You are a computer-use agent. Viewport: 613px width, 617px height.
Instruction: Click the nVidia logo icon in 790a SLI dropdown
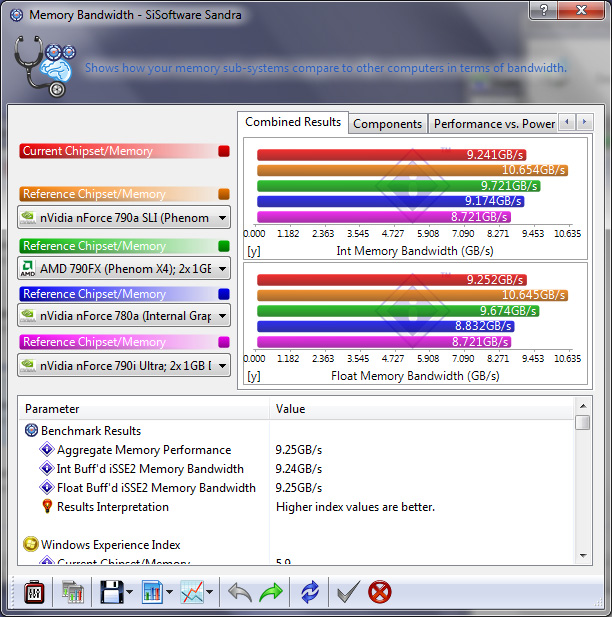pyautogui.click(x=28, y=218)
